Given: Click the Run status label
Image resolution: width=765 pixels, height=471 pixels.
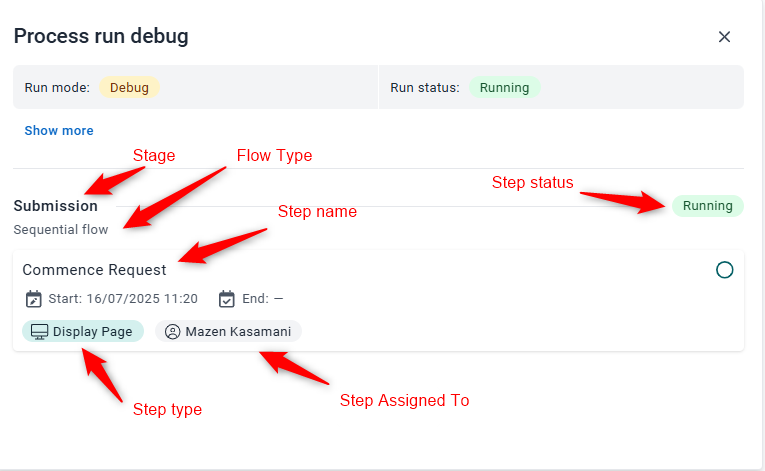Looking at the screenshot, I should coord(425,88).
